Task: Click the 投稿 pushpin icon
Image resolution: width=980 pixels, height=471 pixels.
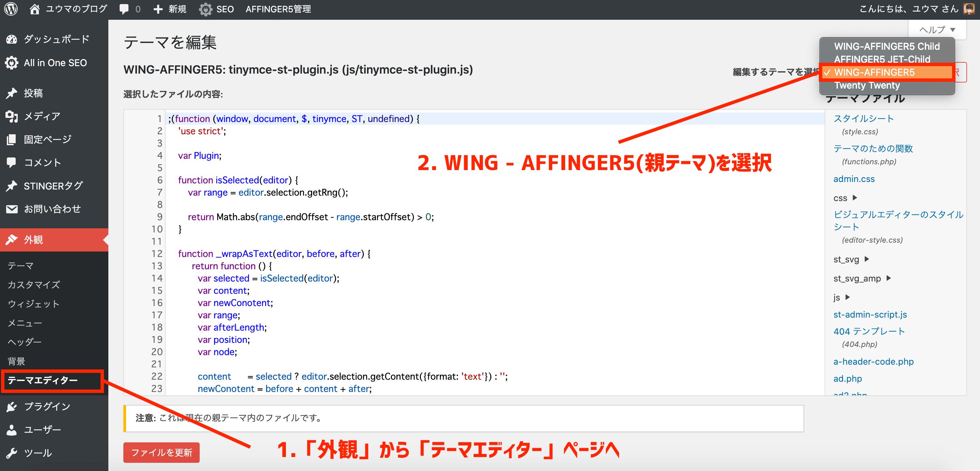Action: pyautogui.click(x=11, y=93)
